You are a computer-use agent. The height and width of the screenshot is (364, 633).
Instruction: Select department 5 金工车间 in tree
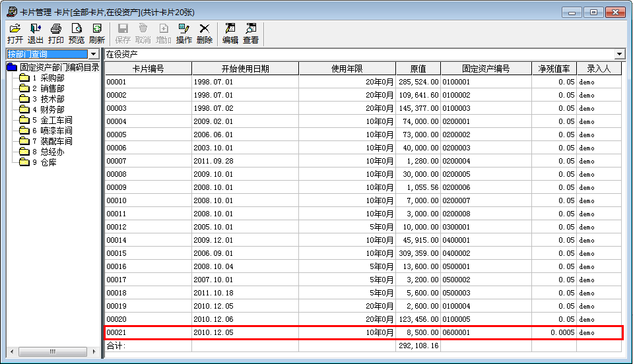pos(53,120)
